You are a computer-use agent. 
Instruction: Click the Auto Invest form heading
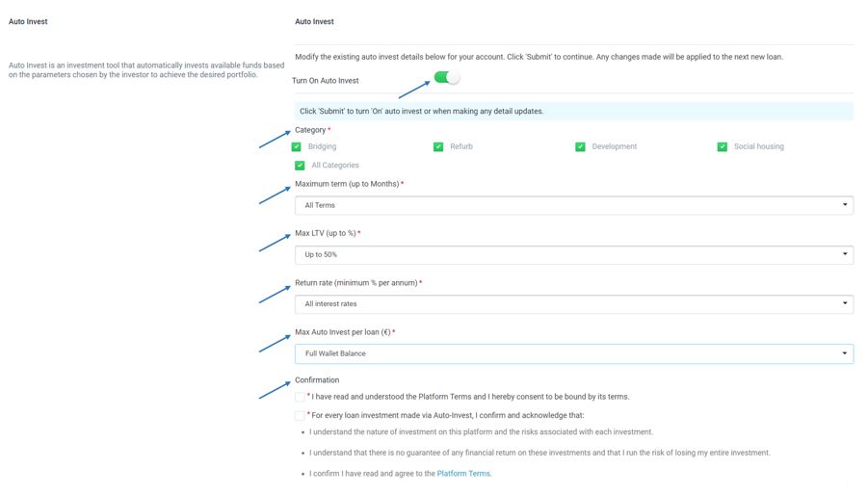[314, 21]
